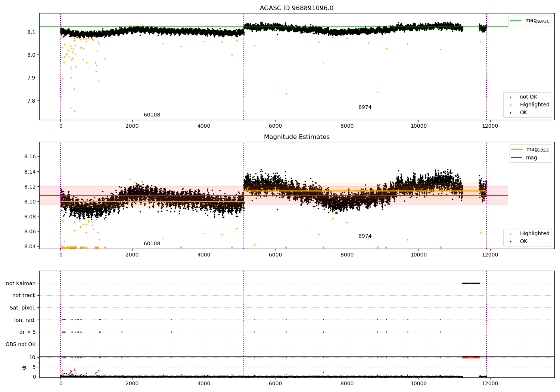Click y-axis tick '8.0' in top plot
The image size is (560, 392).
(x=31, y=55)
